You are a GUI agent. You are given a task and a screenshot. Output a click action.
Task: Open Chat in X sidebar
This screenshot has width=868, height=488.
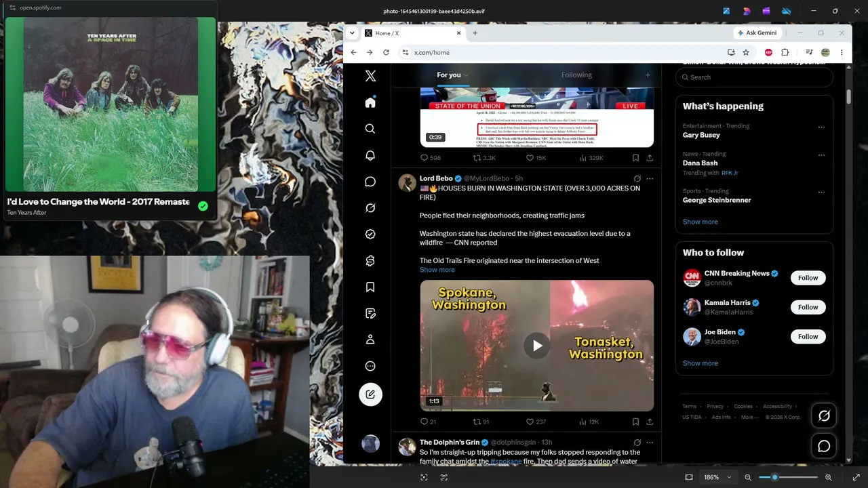(x=370, y=182)
